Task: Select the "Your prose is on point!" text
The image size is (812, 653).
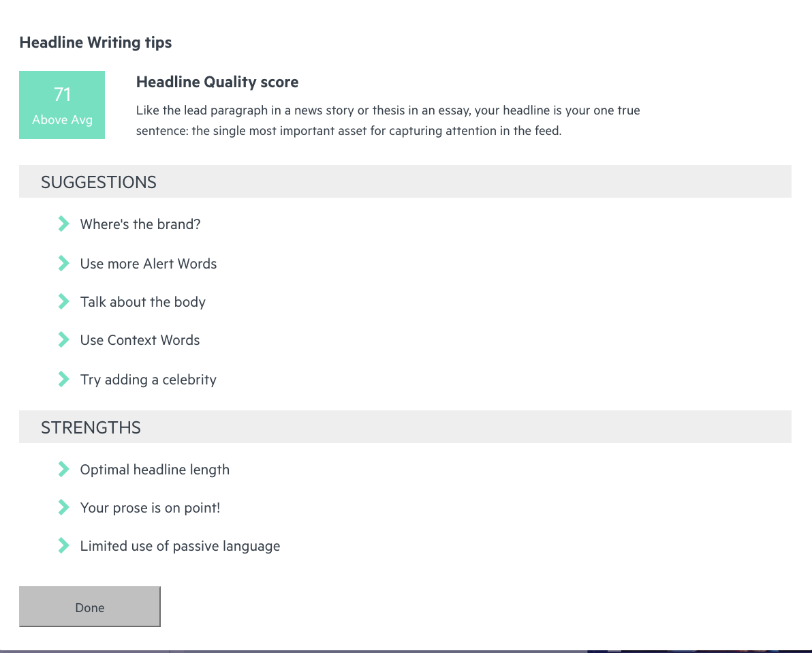Action: (x=150, y=508)
